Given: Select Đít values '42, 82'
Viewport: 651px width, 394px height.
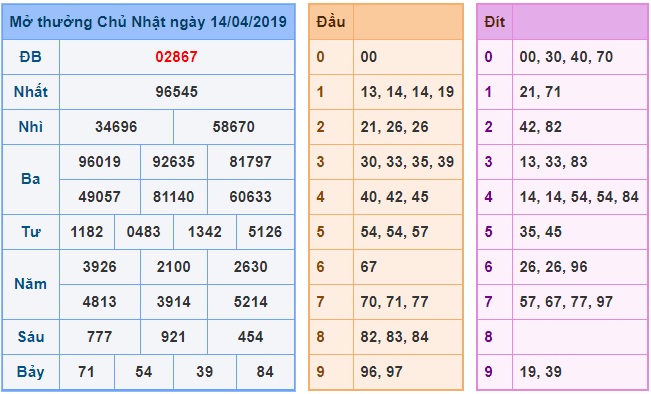Looking at the screenshot, I should pyautogui.click(x=540, y=127).
